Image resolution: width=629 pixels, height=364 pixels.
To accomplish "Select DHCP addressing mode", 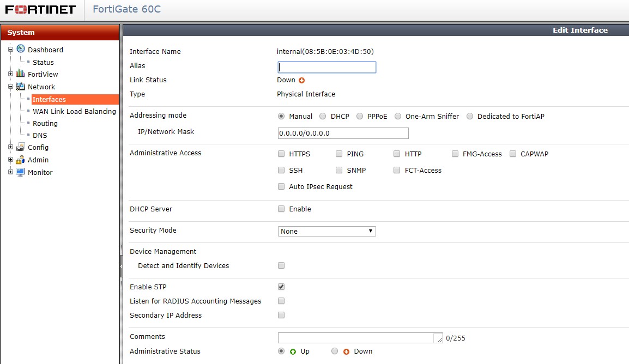I will point(323,116).
